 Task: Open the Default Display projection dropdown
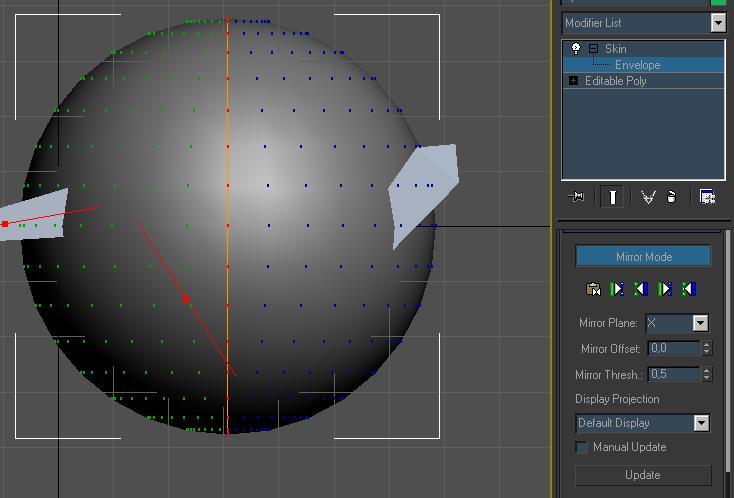(701, 423)
